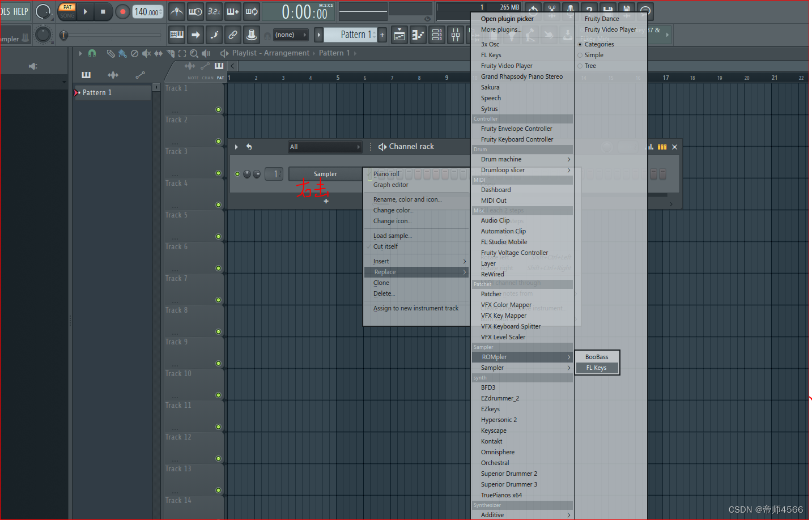Toggle the countdown before recording icon
The image size is (812, 520).
tap(214, 11)
